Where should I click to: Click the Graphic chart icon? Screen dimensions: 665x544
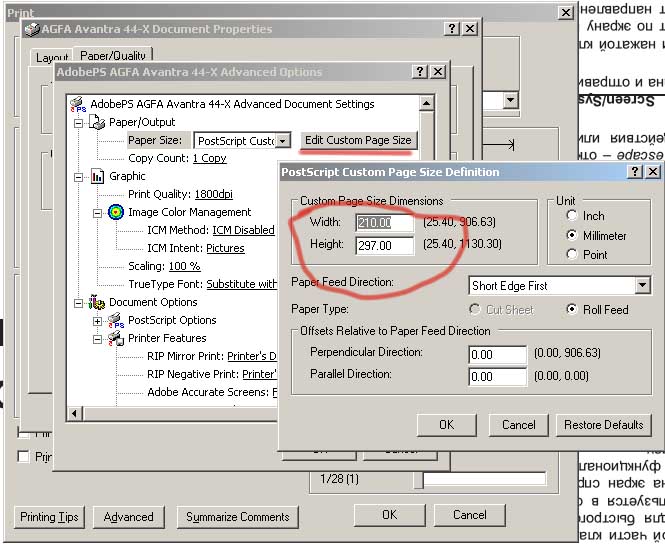tap(97, 176)
